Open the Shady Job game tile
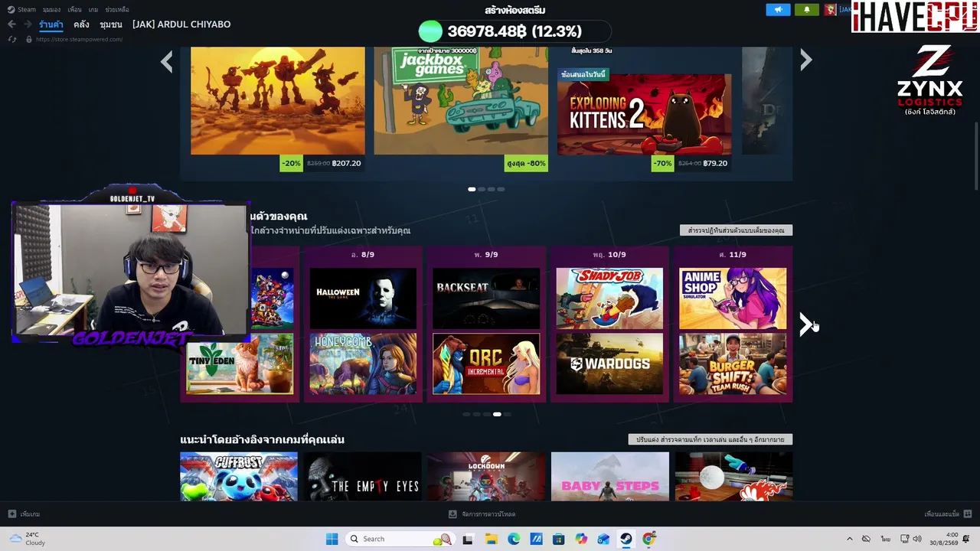 pyautogui.click(x=609, y=298)
